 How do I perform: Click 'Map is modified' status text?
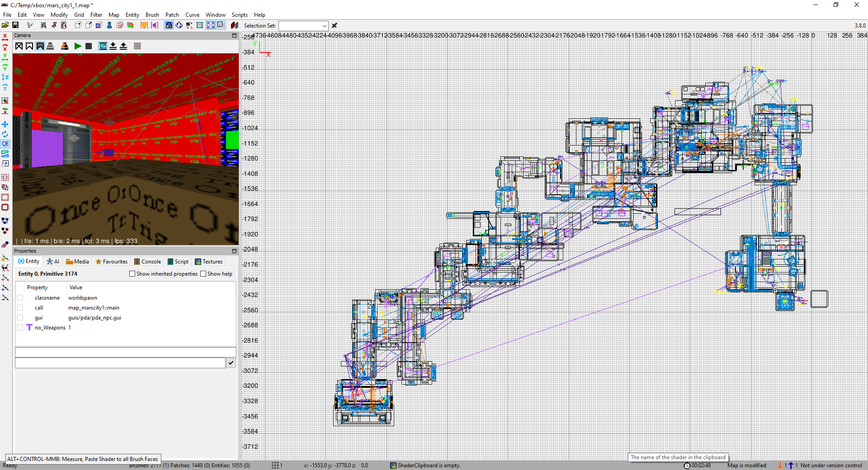pos(747,465)
